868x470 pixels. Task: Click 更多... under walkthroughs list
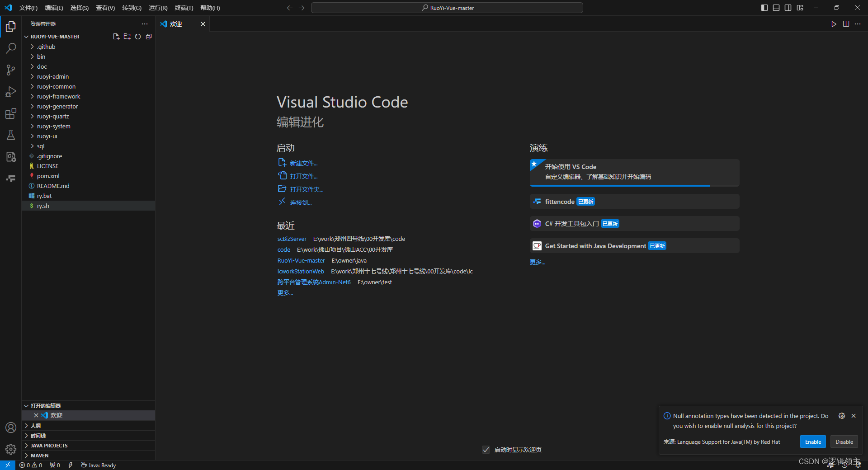(x=538, y=262)
